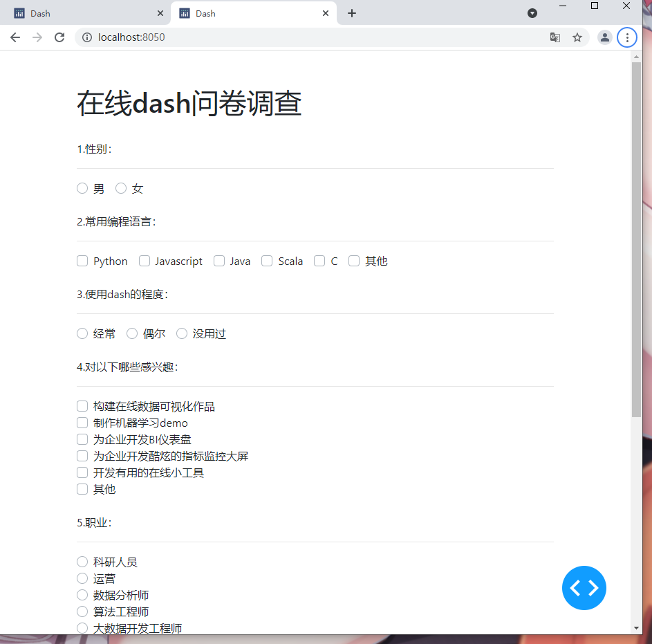Click the heading 在线dash问卷调查
This screenshot has height=644, width=652.
(x=189, y=104)
